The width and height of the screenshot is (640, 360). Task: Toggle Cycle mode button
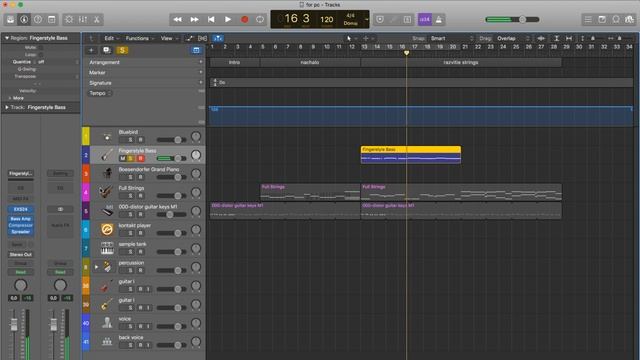click(260, 19)
